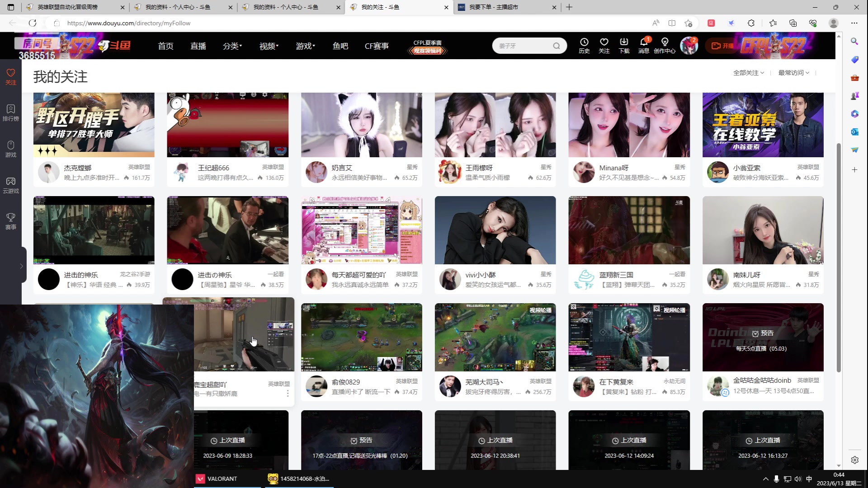Open the 全部关注 dropdown filter
The height and width of the screenshot is (488, 868).
pyautogui.click(x=749, y=73)
